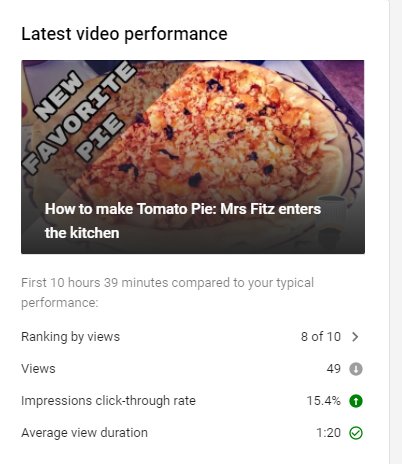Click the 1:20 duration value
This screenshot has width=402, height=464.
pyautogui.click(x=328, y=433)
